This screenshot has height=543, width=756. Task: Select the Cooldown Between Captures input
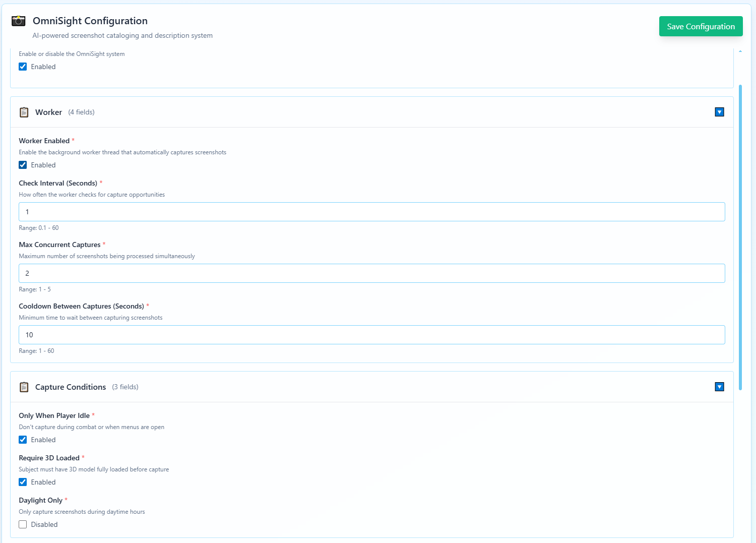pyautogui.click(x=371, y=335)
